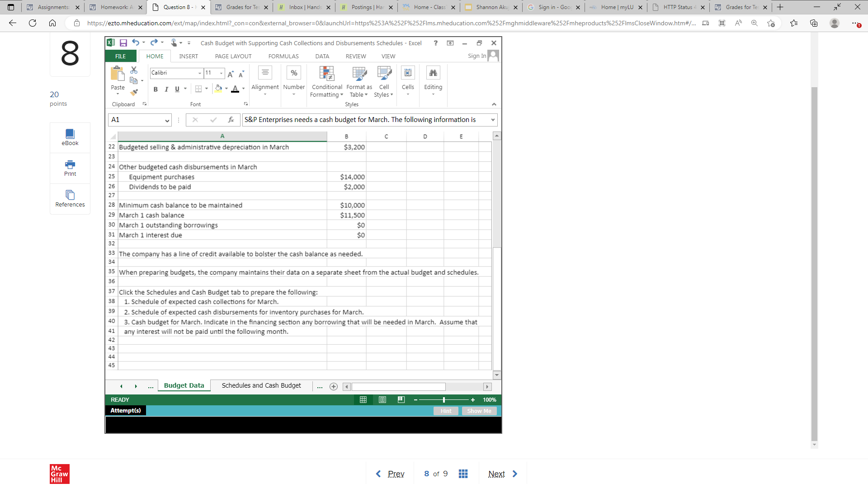Click the Cut scissors icon
868x488 pixels.
(x=134, y=70)
